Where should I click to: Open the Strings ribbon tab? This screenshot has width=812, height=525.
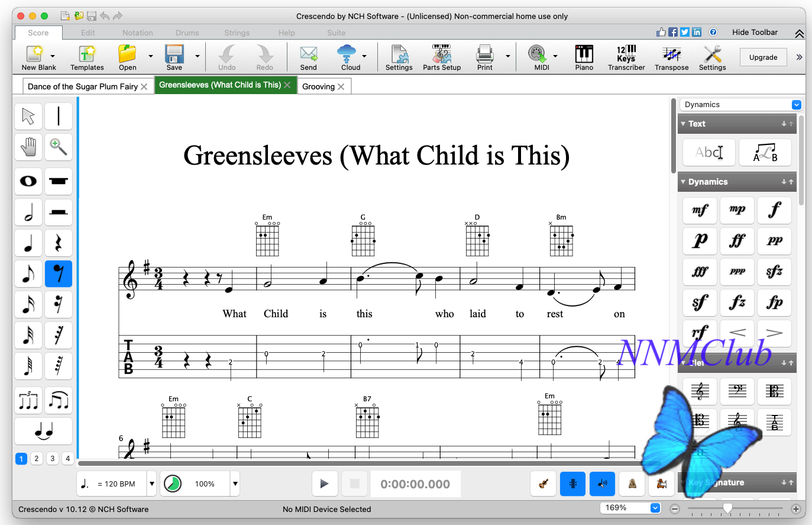coord(237,33)
